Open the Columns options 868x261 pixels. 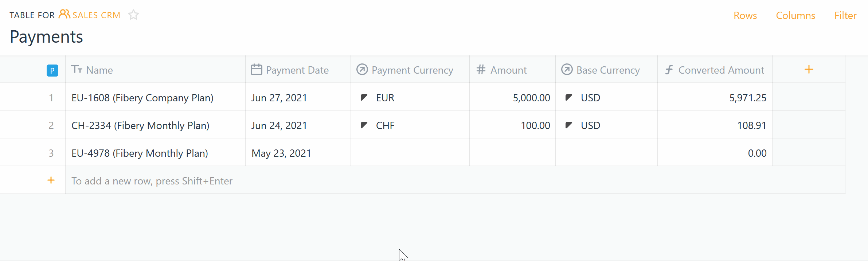795,15
